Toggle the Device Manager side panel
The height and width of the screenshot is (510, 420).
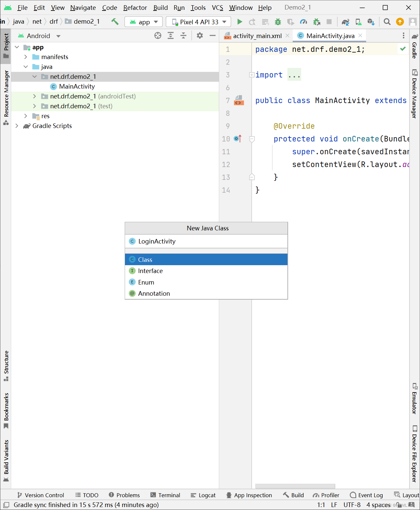click(415, 94)
